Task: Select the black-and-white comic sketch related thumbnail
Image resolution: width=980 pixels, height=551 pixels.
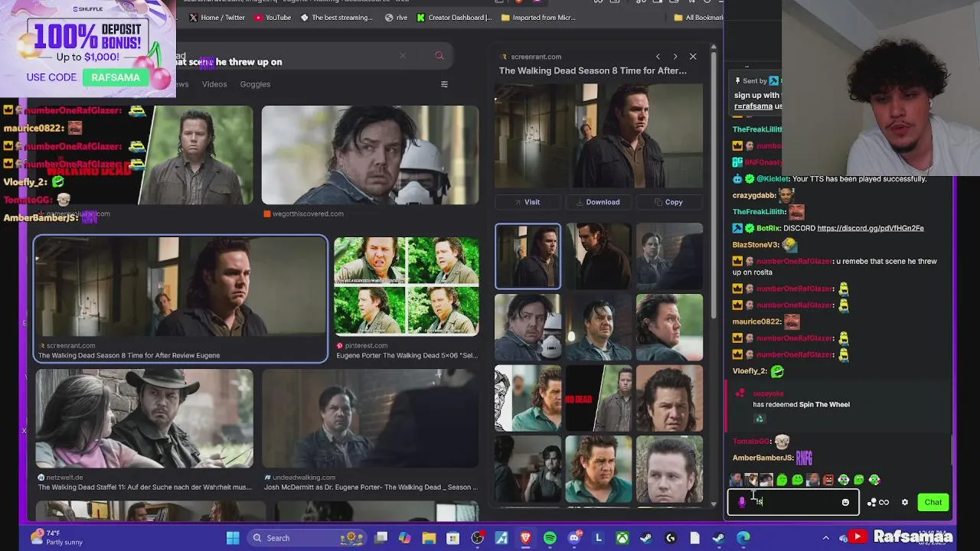Action: [528, 399]
